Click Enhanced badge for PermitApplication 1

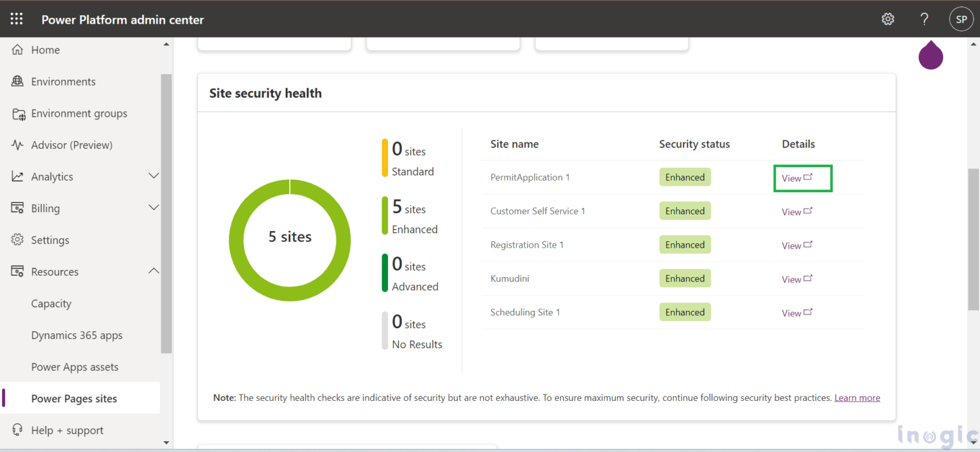tap(685, 177)
